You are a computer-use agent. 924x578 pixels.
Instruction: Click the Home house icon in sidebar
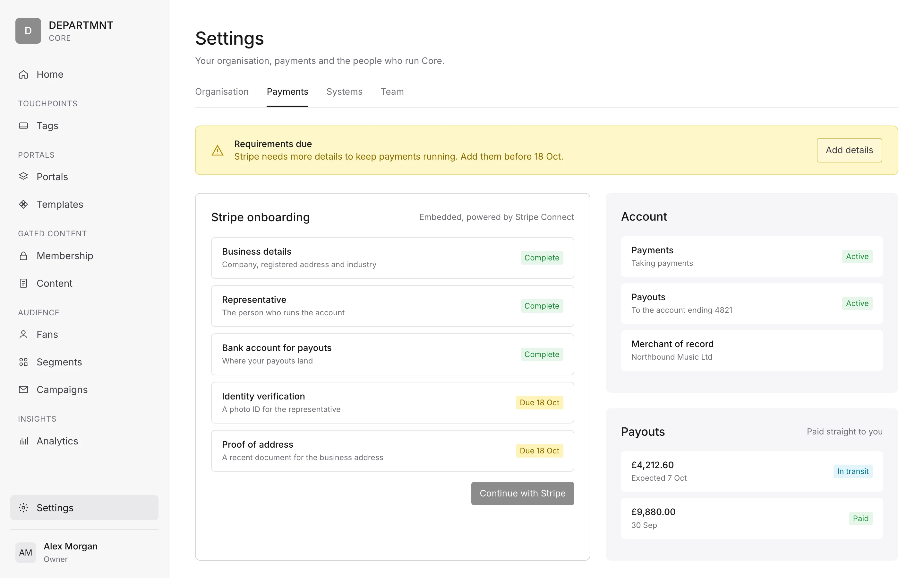pyautogui.click(x=23, y=74)
